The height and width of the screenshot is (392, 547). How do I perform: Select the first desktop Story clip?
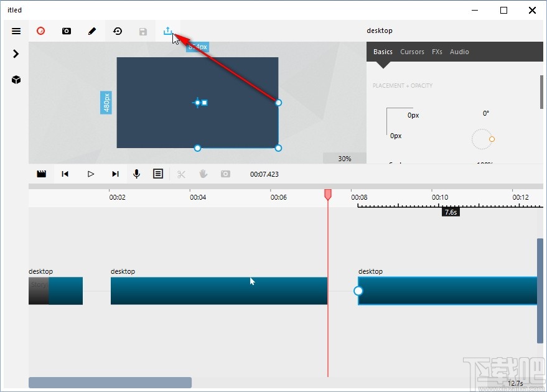click(x=55, y=291)
